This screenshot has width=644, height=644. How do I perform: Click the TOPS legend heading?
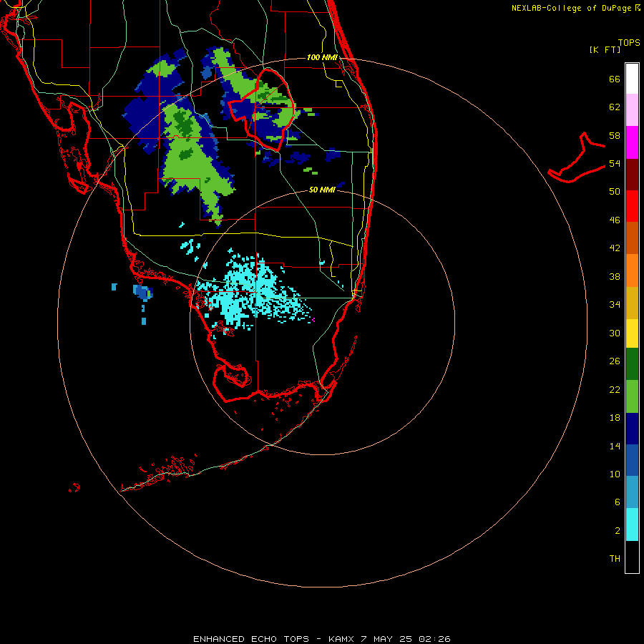[629, 42]
